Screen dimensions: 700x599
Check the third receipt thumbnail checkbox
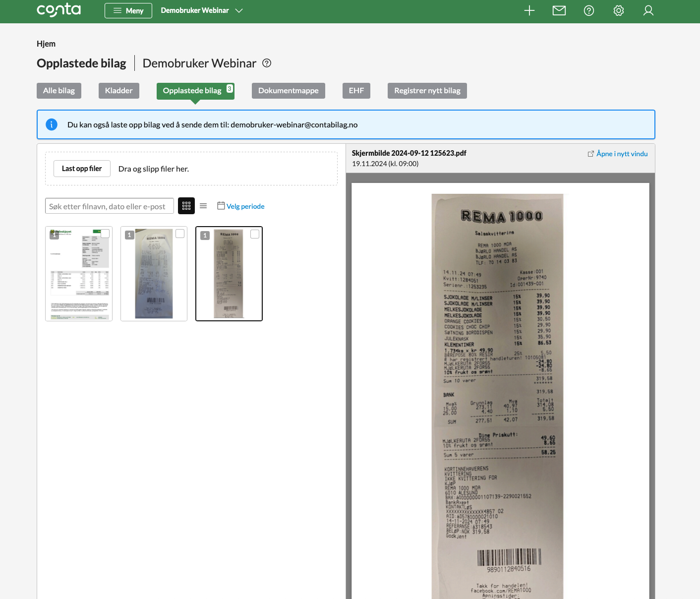click(255, 234)
